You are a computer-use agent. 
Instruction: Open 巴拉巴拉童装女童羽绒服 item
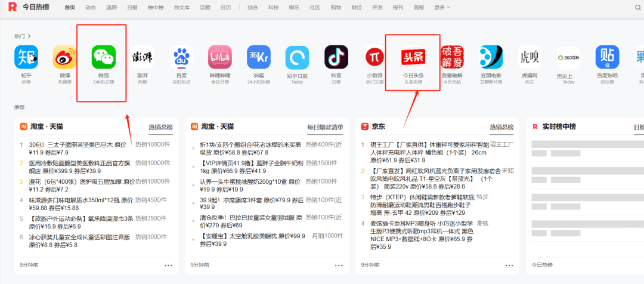[252, 223]
